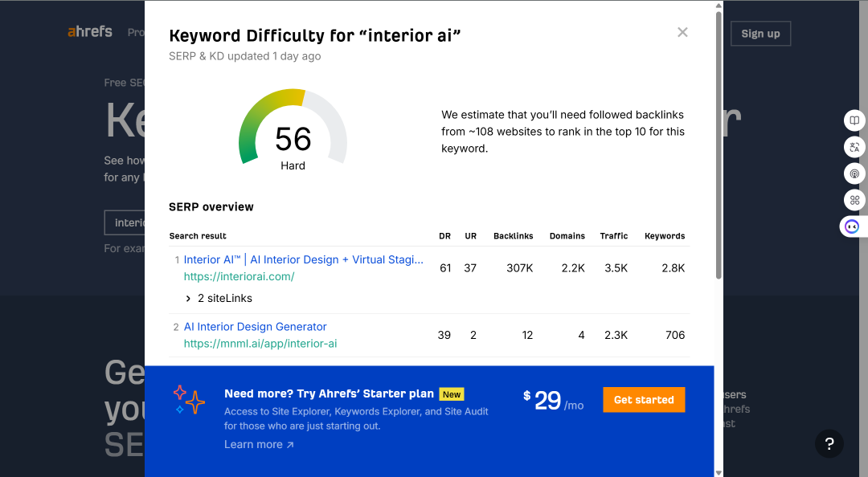Open the mnml.ai/app/interior-ai URL link

pyautogui.click(x=260, y=343)
